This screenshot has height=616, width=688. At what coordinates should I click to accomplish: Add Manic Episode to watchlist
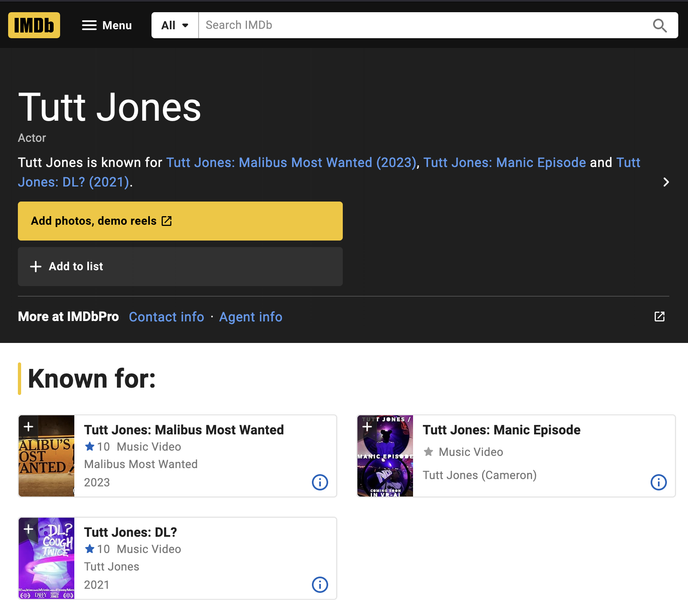point(367,427)
